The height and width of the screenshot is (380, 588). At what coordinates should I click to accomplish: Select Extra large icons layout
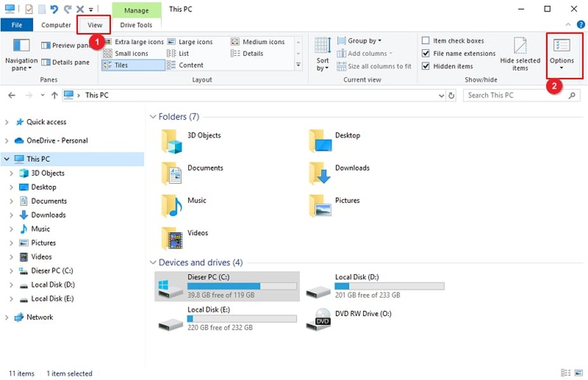click(134, 42)
